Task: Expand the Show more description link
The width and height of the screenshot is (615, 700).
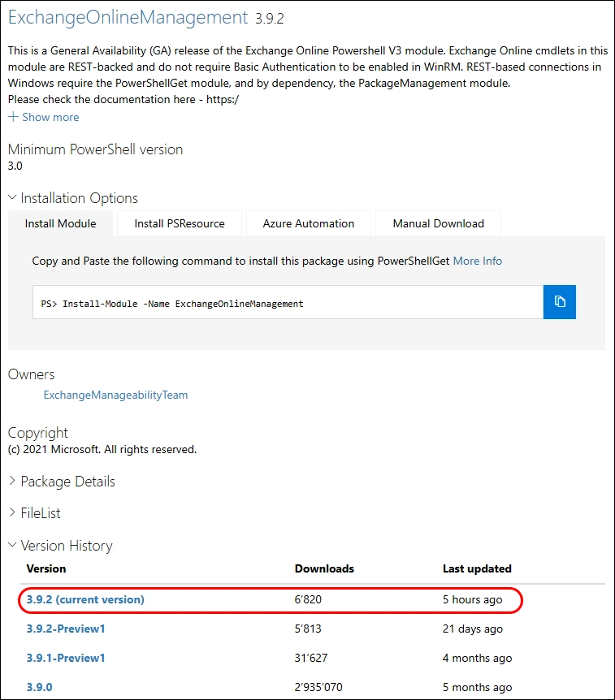Action: coord(44,117)
